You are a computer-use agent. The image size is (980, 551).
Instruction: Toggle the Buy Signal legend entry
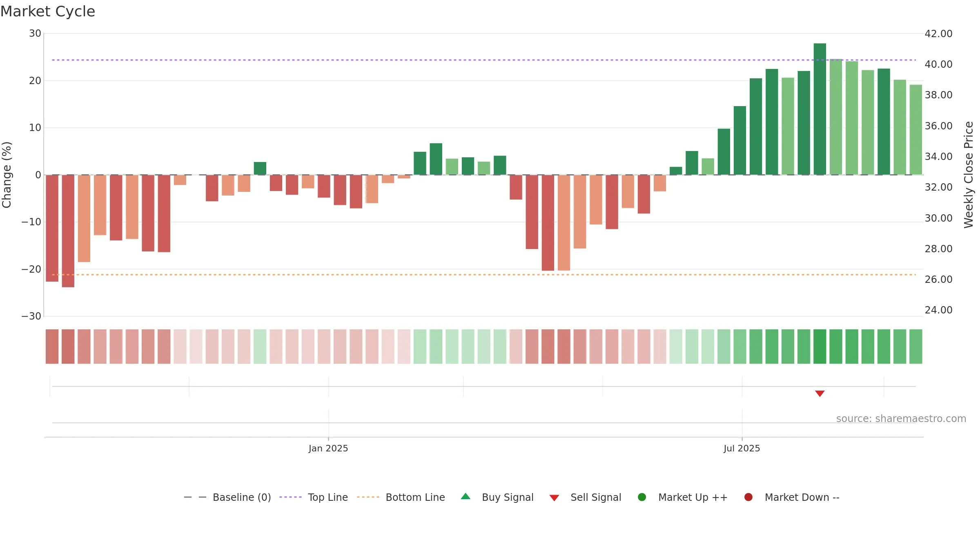[x=497, y=497]
